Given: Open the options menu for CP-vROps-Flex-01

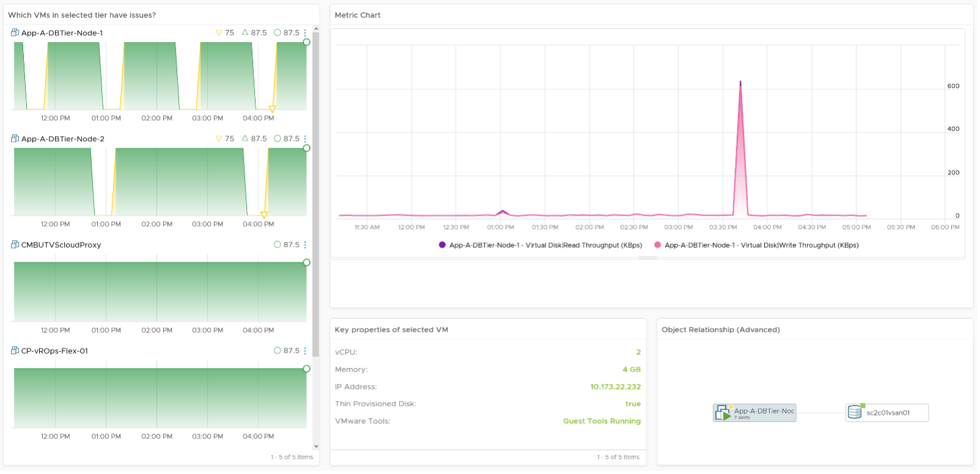Looking at the screenshot, I should (305, 351).
